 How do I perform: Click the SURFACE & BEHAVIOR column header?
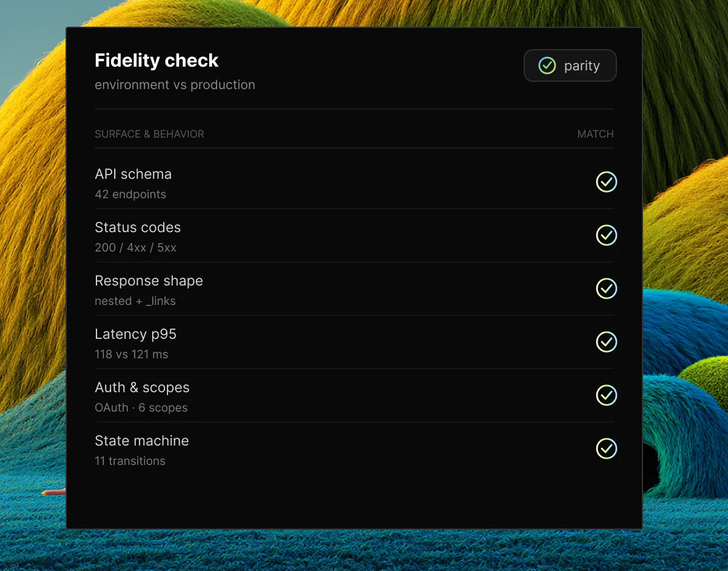[149, 134]
